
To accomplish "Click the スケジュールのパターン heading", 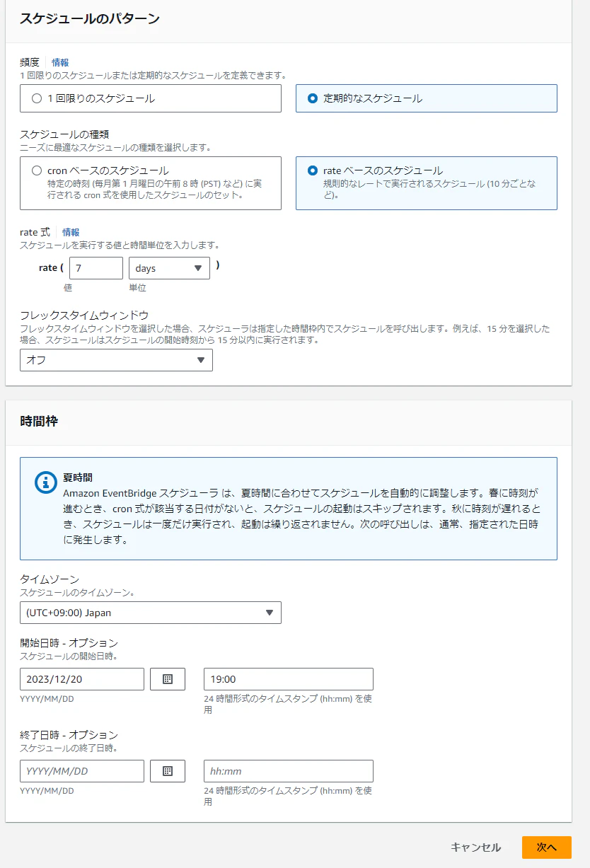I will 89,18.
